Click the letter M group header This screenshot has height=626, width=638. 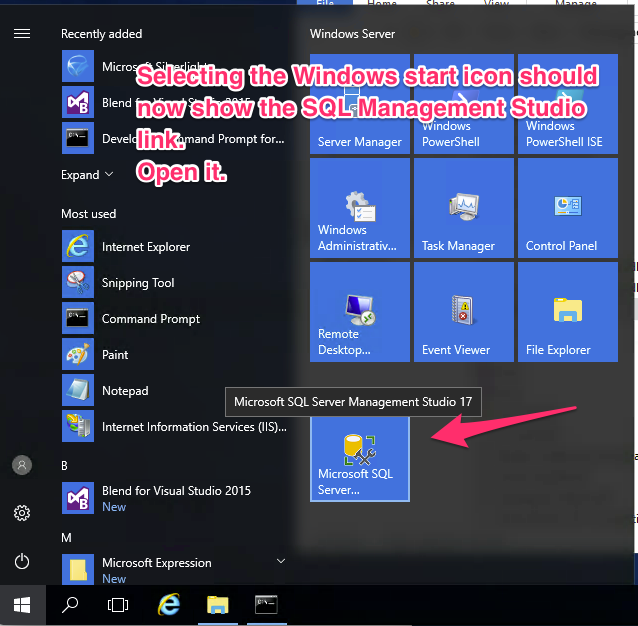(x=66, y=538)
